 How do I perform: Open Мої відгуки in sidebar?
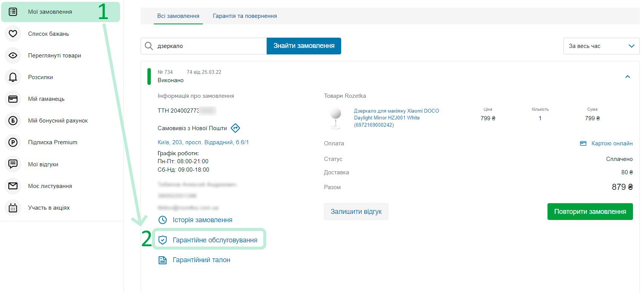coord(43,164)
